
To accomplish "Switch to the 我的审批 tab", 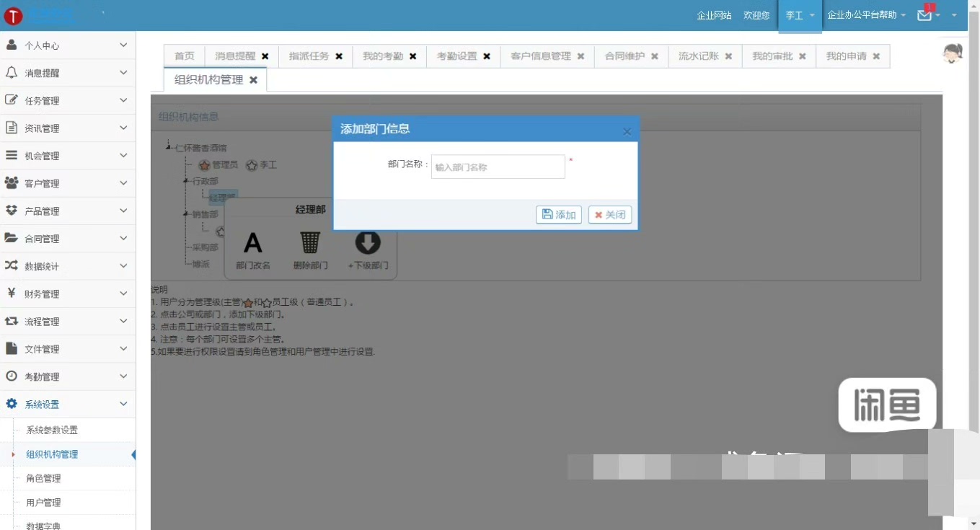I will [x=779, y=56].
